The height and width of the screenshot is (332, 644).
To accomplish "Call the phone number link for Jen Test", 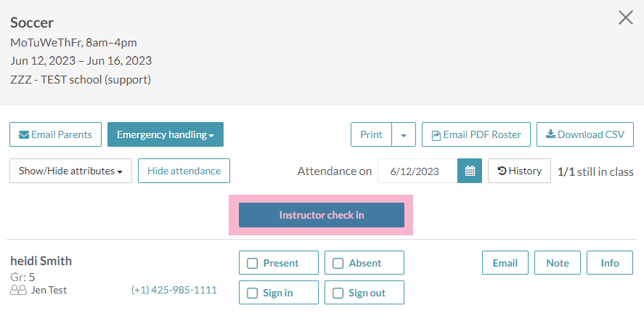I will pos(174,290).
